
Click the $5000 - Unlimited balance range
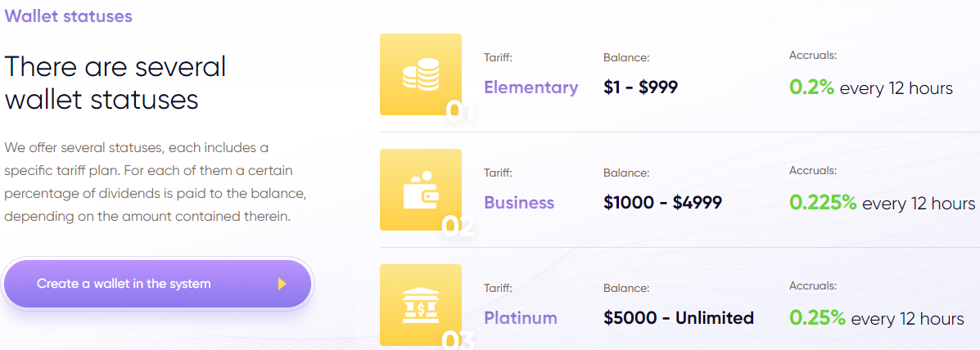coord(678,318)
